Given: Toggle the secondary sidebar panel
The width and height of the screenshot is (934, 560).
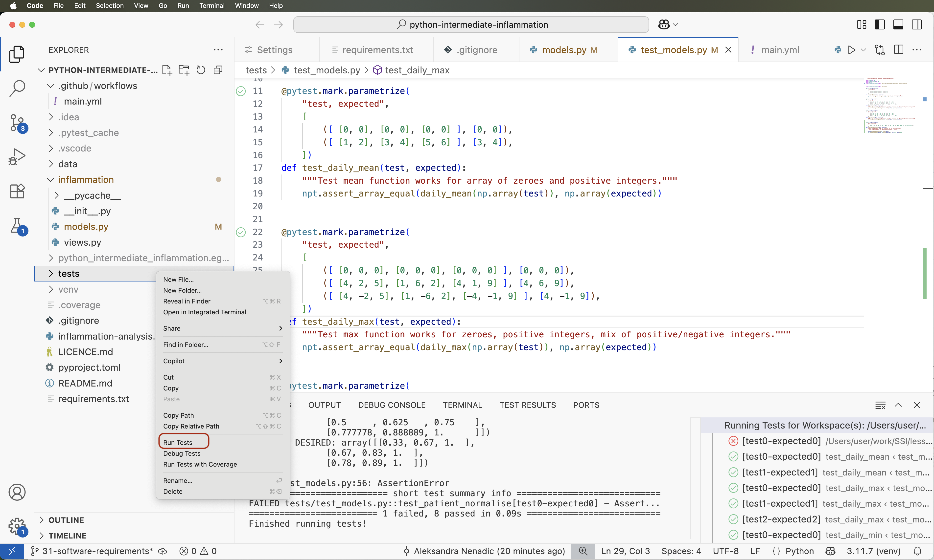Looking at the screenshot, I should click(x=917, y=24).
